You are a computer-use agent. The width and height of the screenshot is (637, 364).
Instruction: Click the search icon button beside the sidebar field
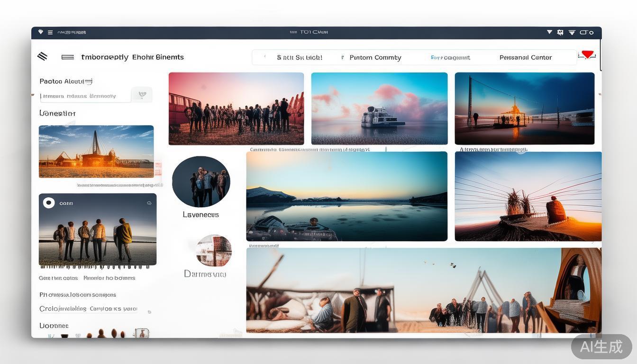[x=142, y=95]
